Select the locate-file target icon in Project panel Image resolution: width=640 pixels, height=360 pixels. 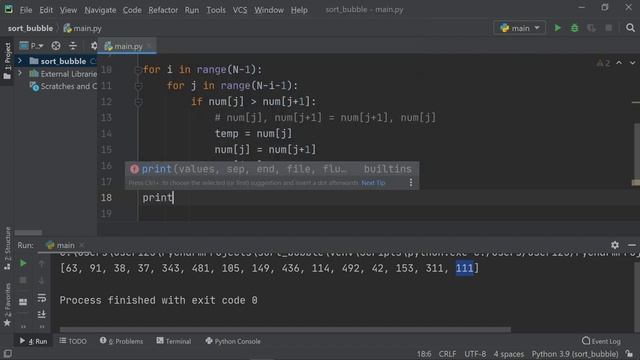(56, 46)
